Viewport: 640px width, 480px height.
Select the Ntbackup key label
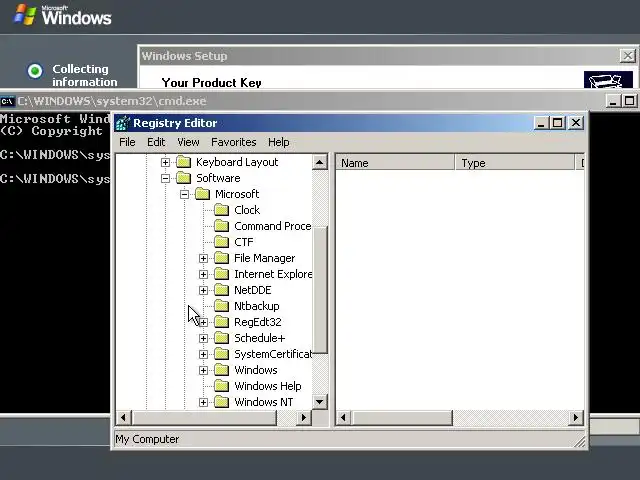(x=257, y=306)
